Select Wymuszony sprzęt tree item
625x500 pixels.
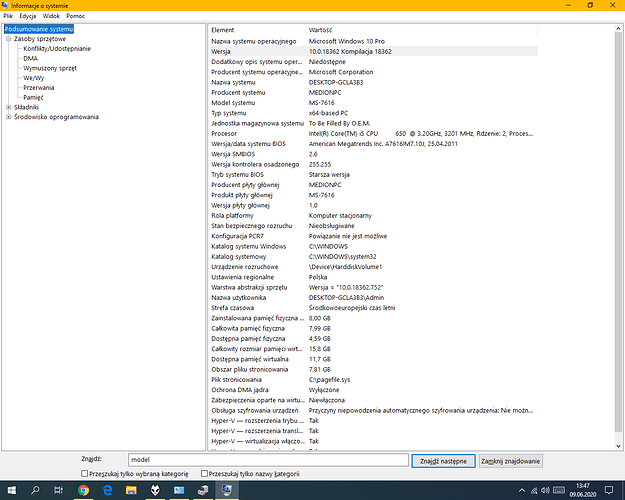(x=50, y=68)
